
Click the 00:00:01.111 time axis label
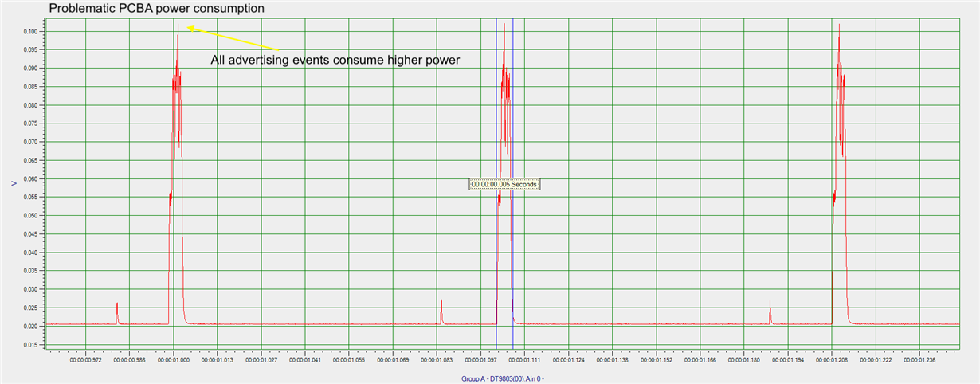click(x=524, y=360)
